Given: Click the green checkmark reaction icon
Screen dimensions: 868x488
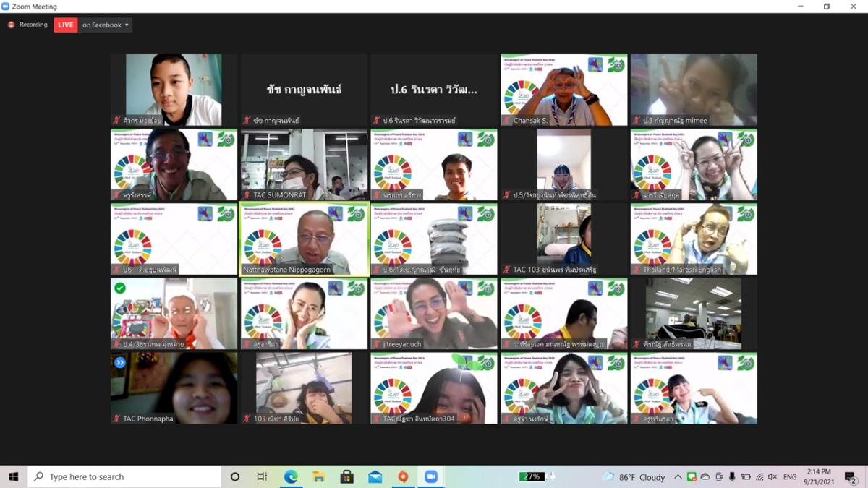Looking at the screenshot, I should 120,288.
